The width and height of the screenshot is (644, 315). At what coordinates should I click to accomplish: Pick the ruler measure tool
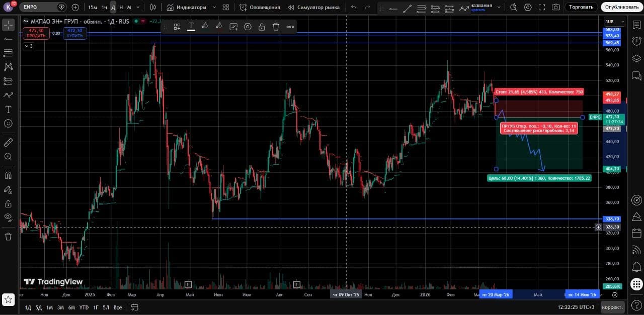8,143
